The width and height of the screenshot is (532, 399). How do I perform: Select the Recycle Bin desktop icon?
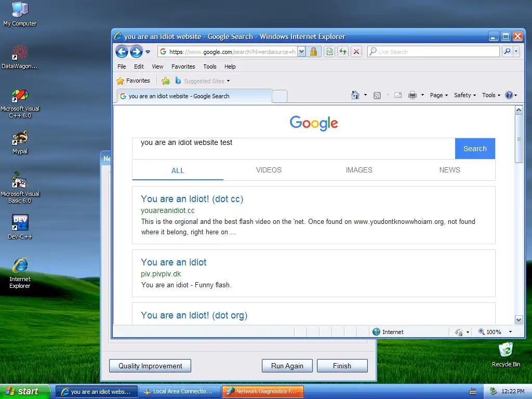[506, 354]
